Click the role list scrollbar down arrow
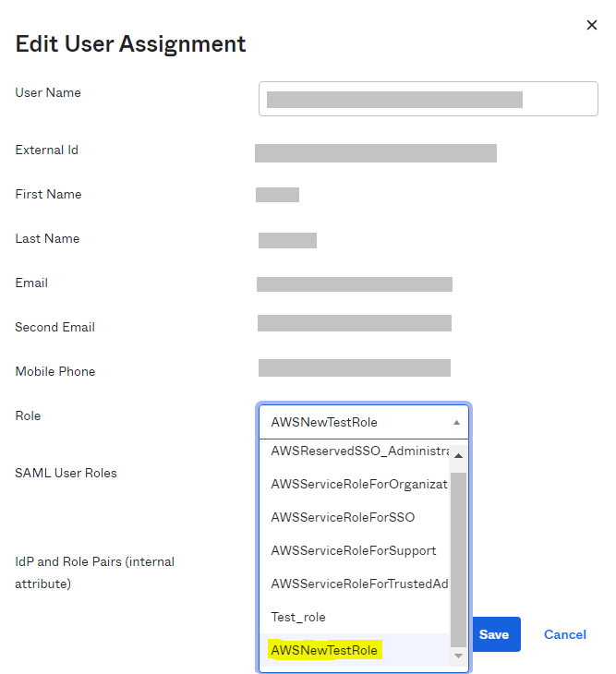The height and width of the screenshot is (674, 616). click(458, 656)
